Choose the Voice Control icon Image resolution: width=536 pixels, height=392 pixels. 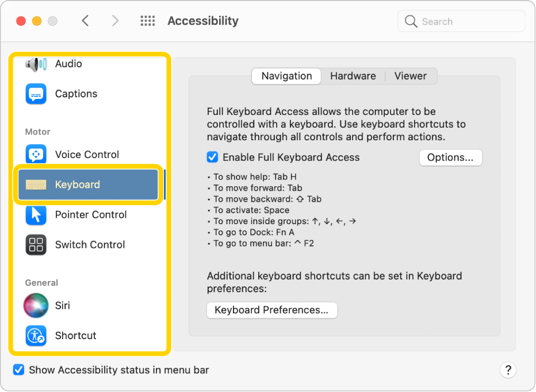click(x=36, y=154)
